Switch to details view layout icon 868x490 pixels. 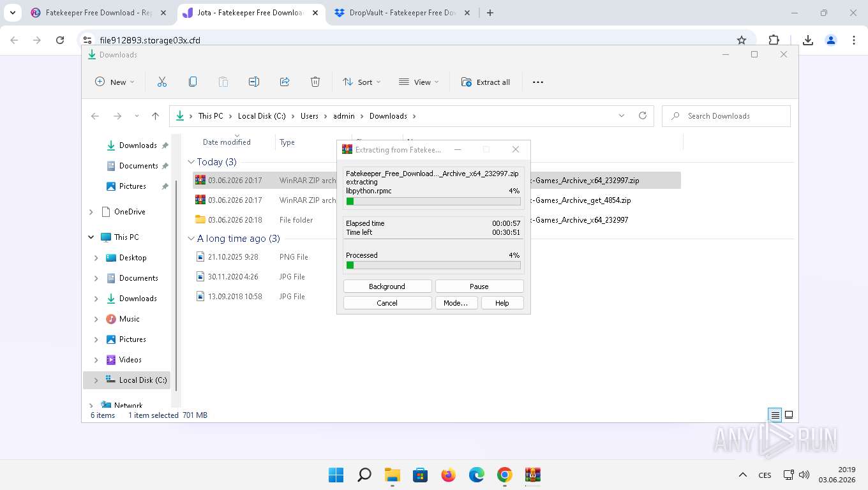(x=775, y=415)
